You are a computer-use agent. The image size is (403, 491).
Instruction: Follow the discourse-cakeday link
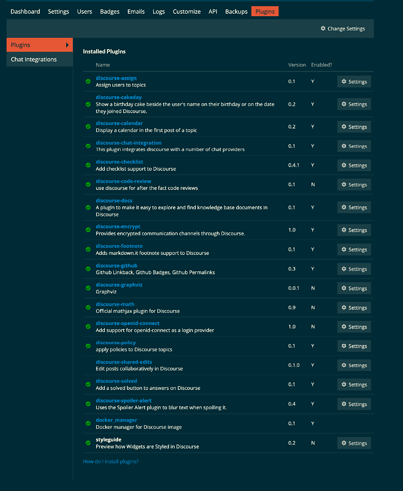(119, 97)
